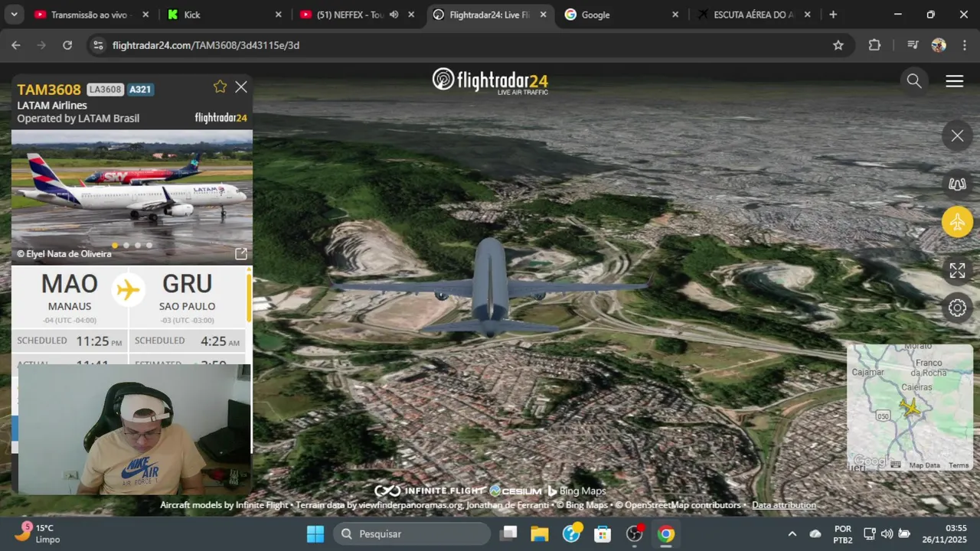Open Terms link on mini map
Screen dimensions: 980x551
click(x=959, y=465)
